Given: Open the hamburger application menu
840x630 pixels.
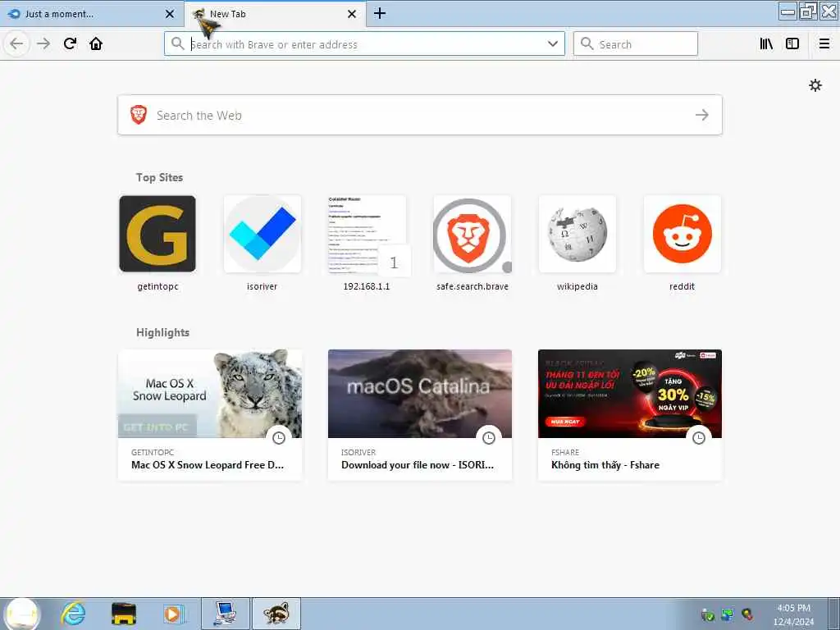Looking at the screenshot, I should (824, 44).
